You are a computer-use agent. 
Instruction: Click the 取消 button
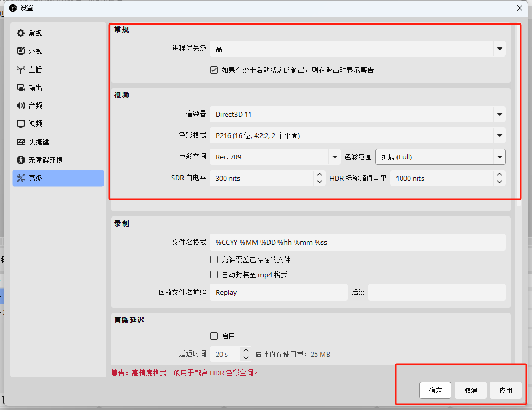pyautogui.click(x=471, y=390)
